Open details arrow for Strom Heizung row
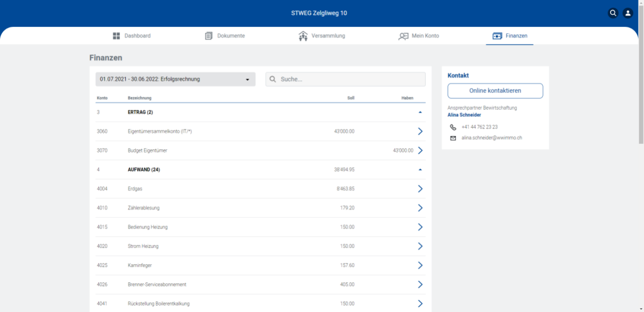The height and width of the screenshot is (312, 644). click(420, 246)
